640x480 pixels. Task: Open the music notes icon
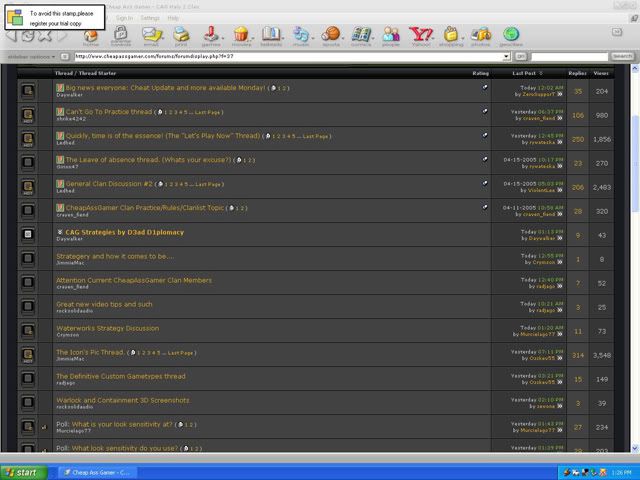tap(301, 34)
